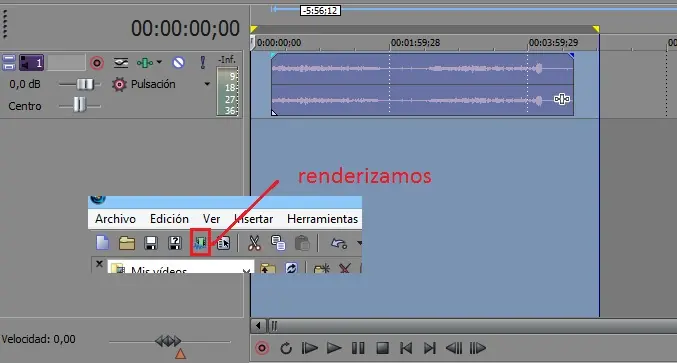Image resolution: width=677 pixels, height=363 pixels.
Task: Click the Centro pan slider handle
Action: tap(79, 105)
